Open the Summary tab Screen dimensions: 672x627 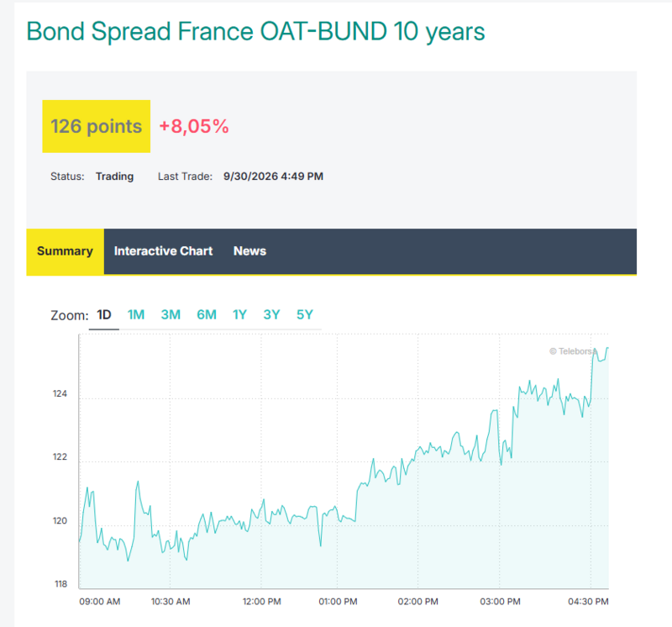66,251
